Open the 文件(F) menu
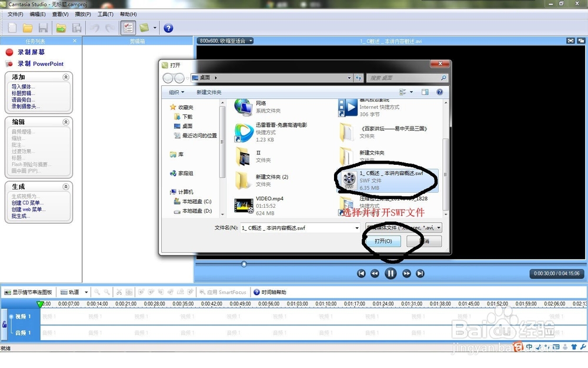 tap(15, 14)
